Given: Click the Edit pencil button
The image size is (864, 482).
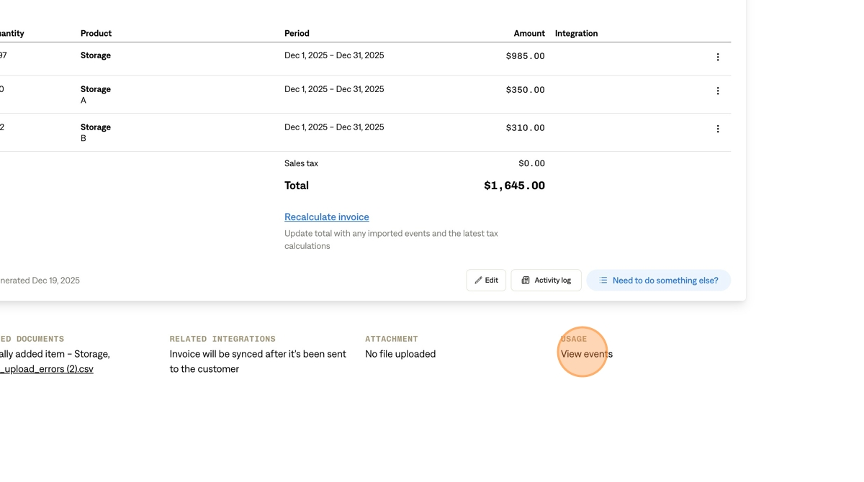Looking at the screenshot, I should [486, 280].
